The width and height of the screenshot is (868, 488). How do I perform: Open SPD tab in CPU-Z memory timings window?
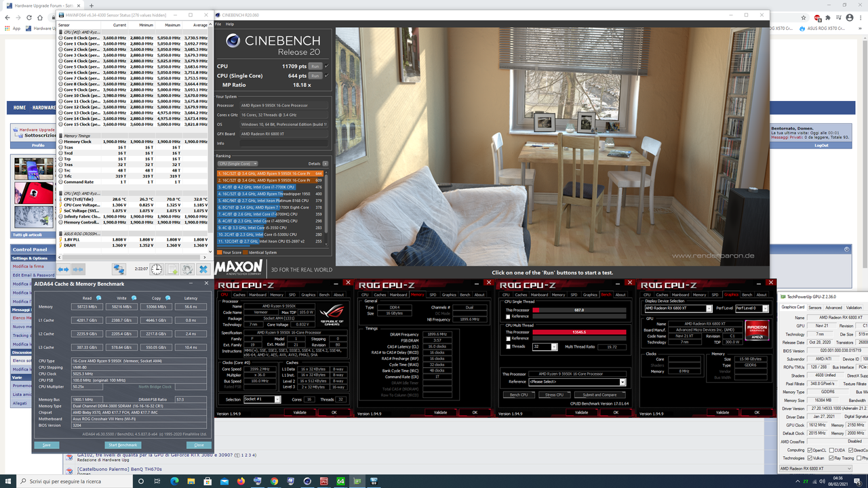click(x=433, y=295)
